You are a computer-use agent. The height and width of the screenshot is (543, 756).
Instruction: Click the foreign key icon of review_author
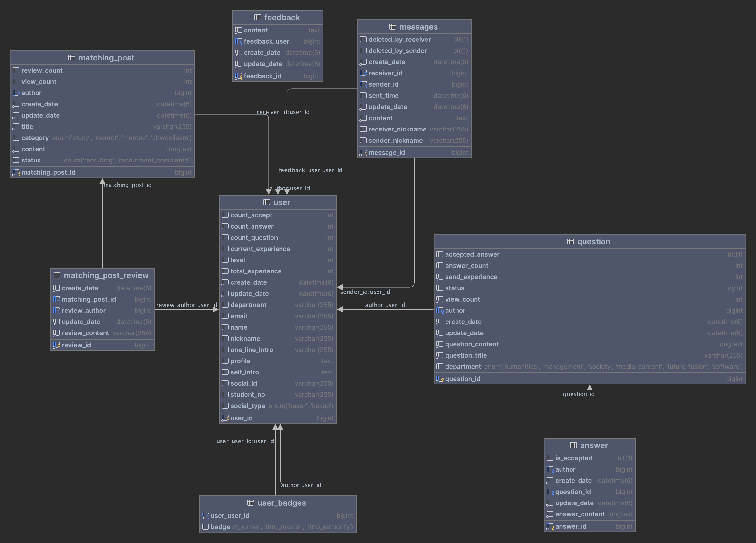point(57,311)
